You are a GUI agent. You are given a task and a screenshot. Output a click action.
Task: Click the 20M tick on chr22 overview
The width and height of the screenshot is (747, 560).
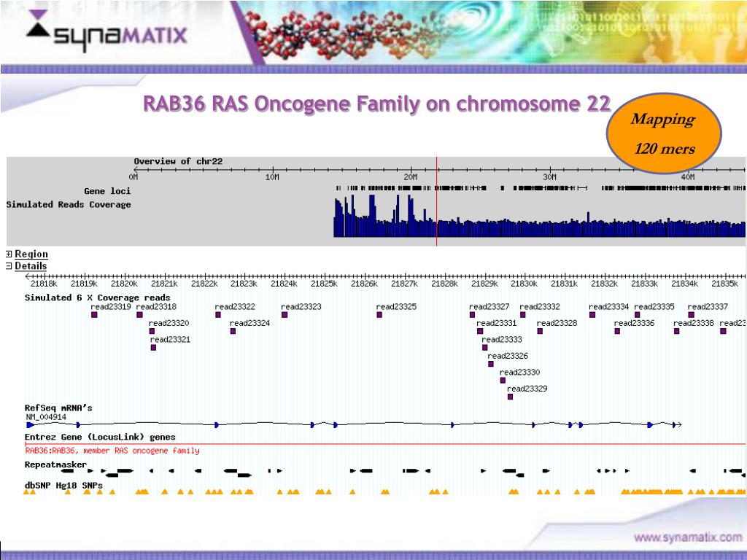coord(411,176)
